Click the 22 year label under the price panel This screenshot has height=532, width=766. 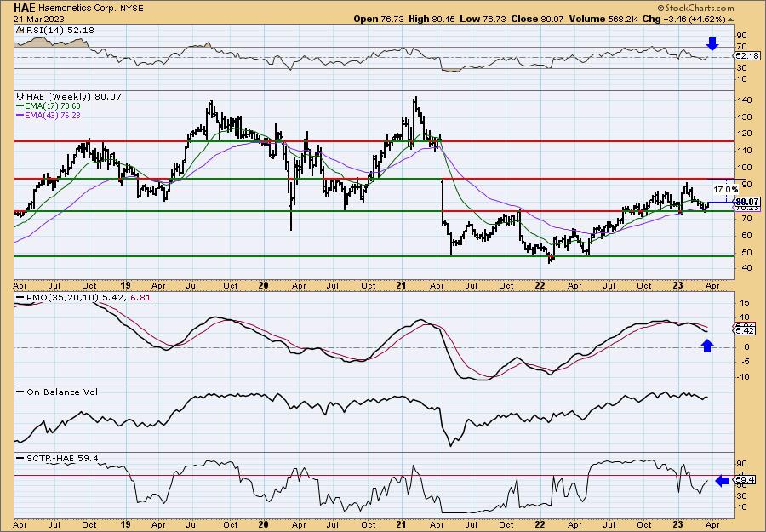(540, 286)
